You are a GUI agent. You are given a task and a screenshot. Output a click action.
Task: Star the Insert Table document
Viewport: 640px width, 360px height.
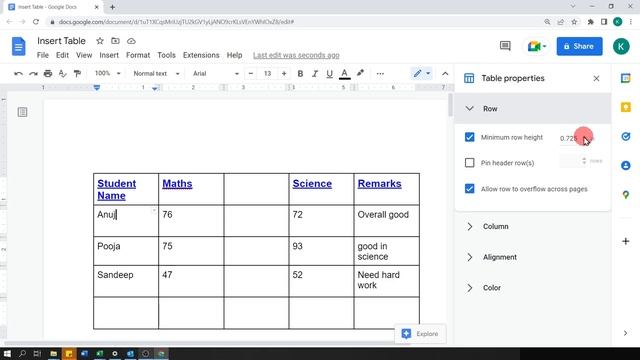(100, 41)
